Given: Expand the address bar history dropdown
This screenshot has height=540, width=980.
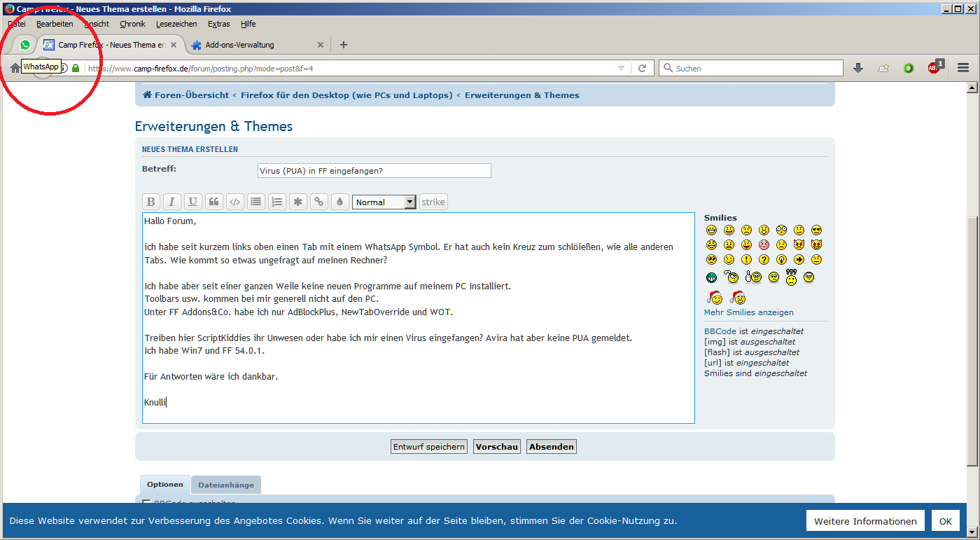Looking at the screenshot, I should pos(621,68).
